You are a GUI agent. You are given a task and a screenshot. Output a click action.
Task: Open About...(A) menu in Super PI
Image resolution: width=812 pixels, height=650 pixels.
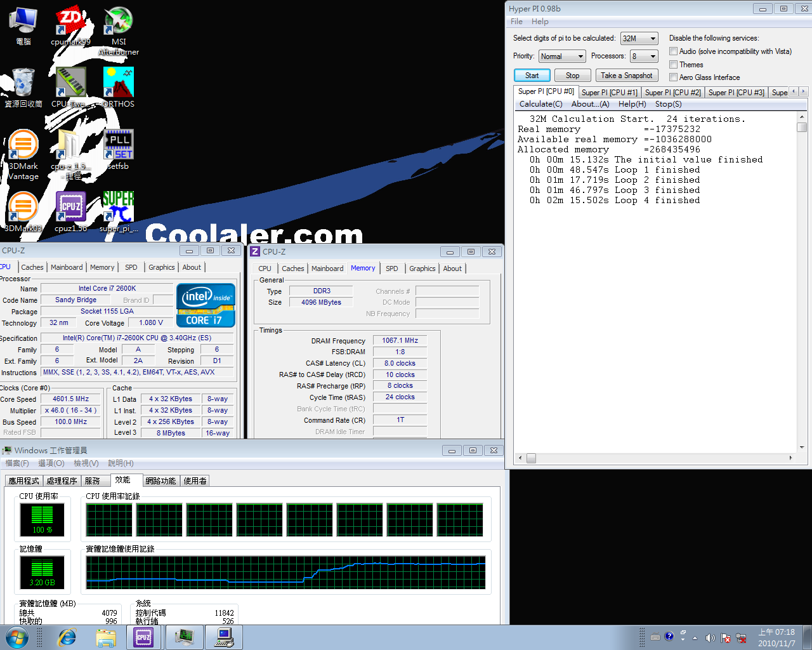[x=590, y=104]
